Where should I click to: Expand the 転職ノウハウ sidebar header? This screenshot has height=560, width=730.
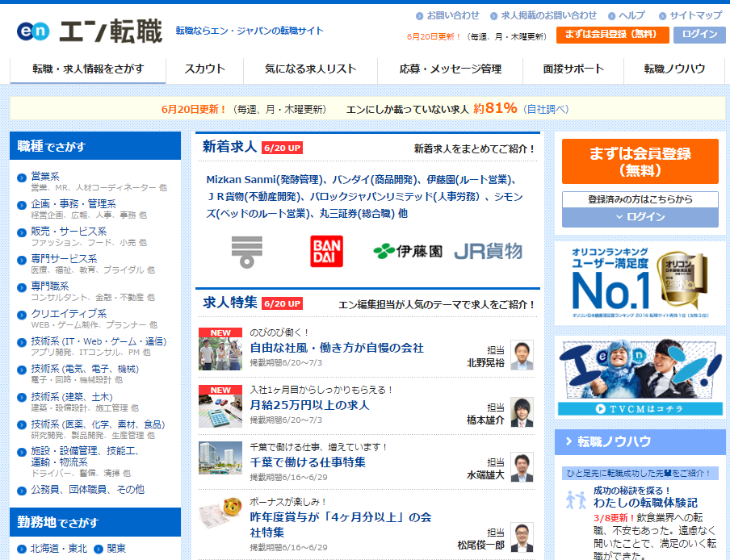(x=640, y=442)
